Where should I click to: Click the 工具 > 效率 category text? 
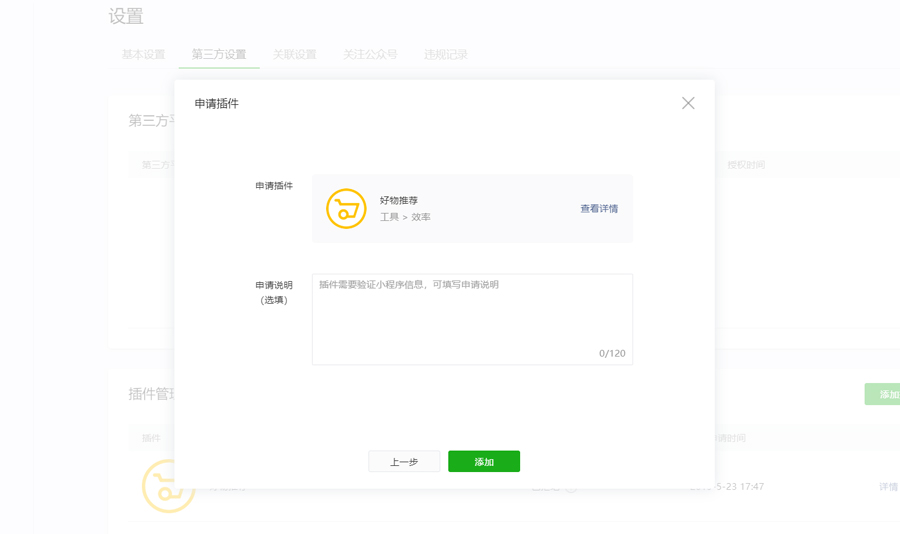405,217
